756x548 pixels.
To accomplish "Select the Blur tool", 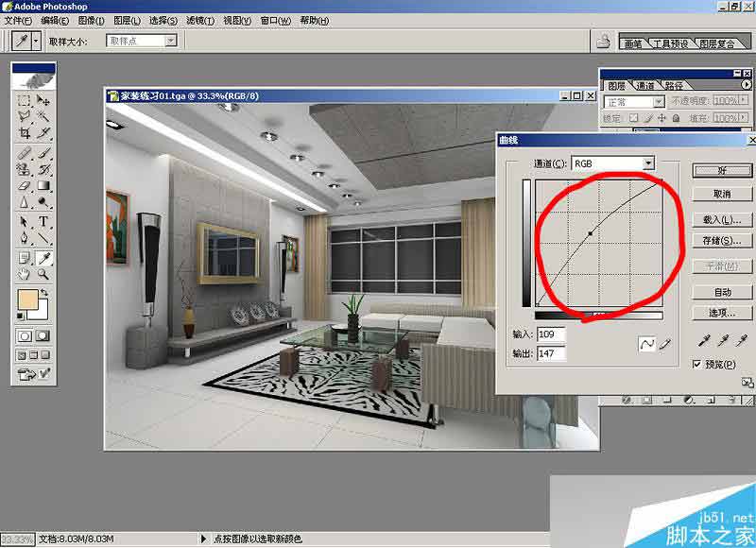I will [x=25, y=201].
